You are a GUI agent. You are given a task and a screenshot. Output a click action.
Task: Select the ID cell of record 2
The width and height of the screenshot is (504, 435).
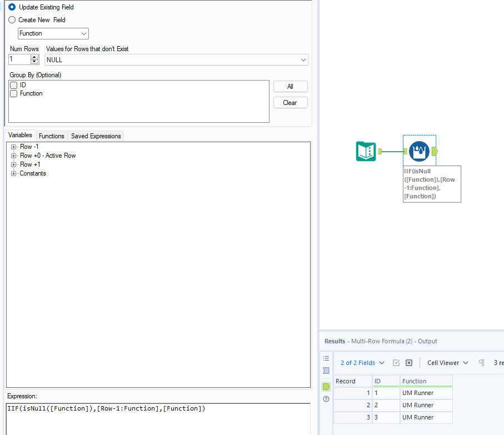click(x=386, y=405)
